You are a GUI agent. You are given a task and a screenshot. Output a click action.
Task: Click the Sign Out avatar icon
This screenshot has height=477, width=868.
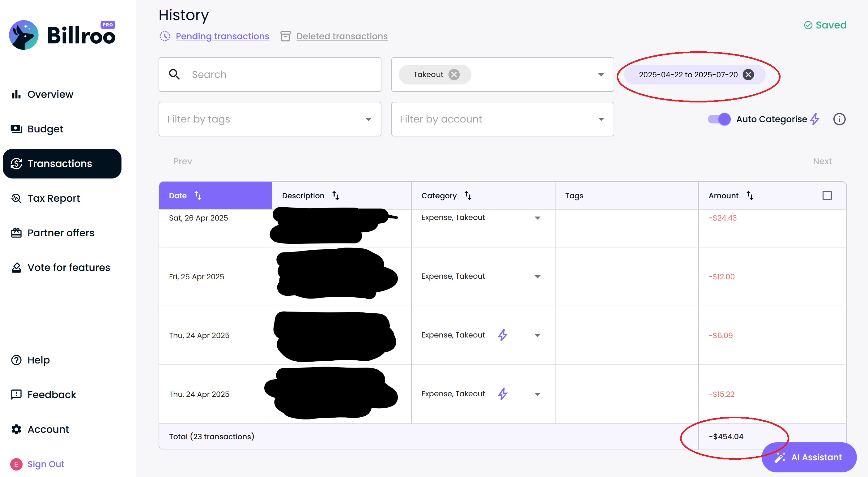16,464
